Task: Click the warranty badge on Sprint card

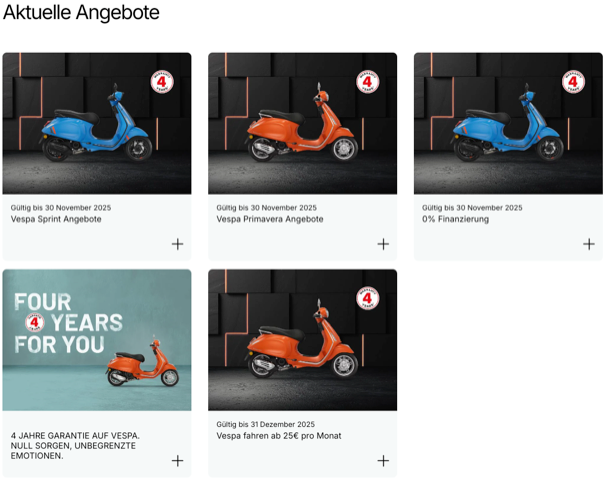Action: pyautogui.click(x=162, y=82)
